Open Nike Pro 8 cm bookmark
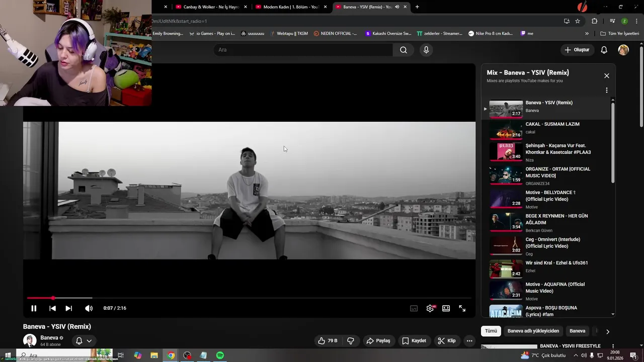This screenshot has width=644, height=362. (491, 34)
